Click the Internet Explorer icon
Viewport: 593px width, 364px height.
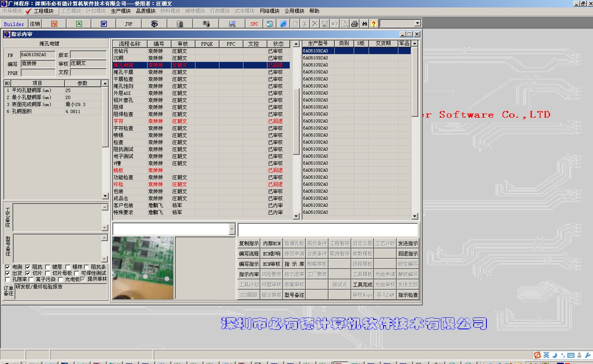coord(283,24)
